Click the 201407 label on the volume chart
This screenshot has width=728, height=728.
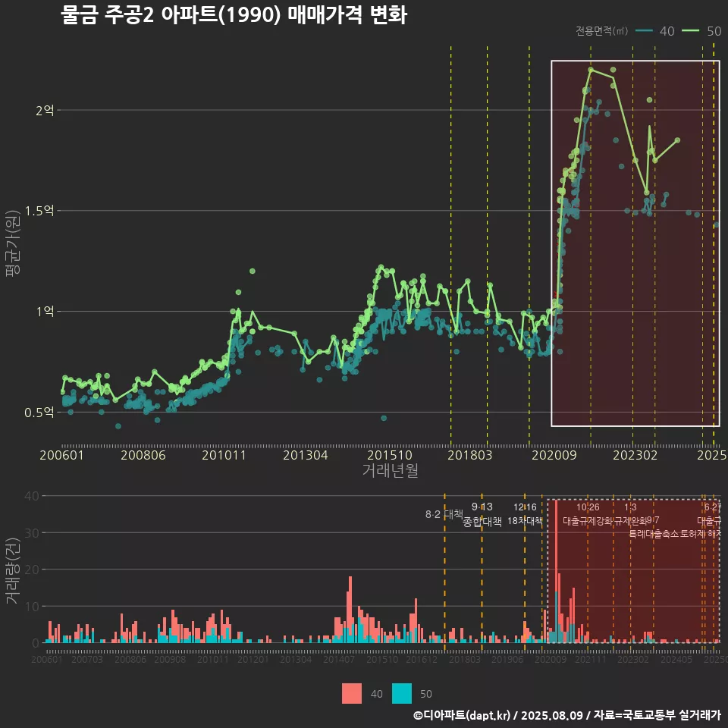point(339,659)
